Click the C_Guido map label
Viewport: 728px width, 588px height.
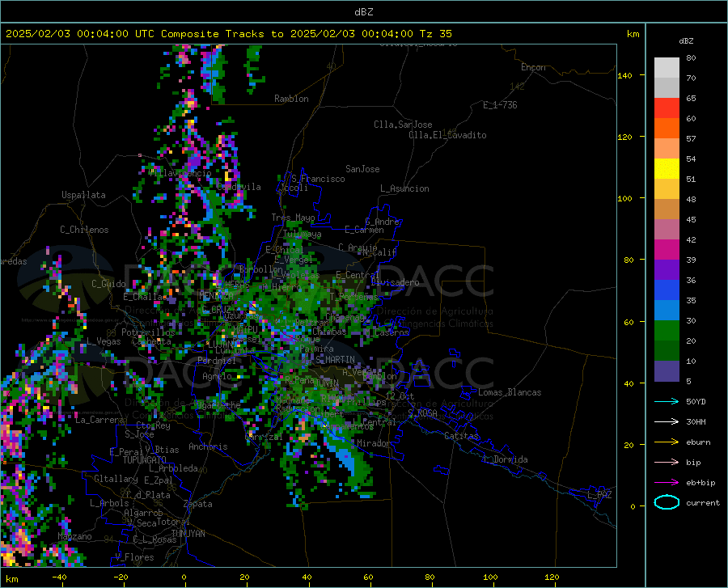coord(108,284)
